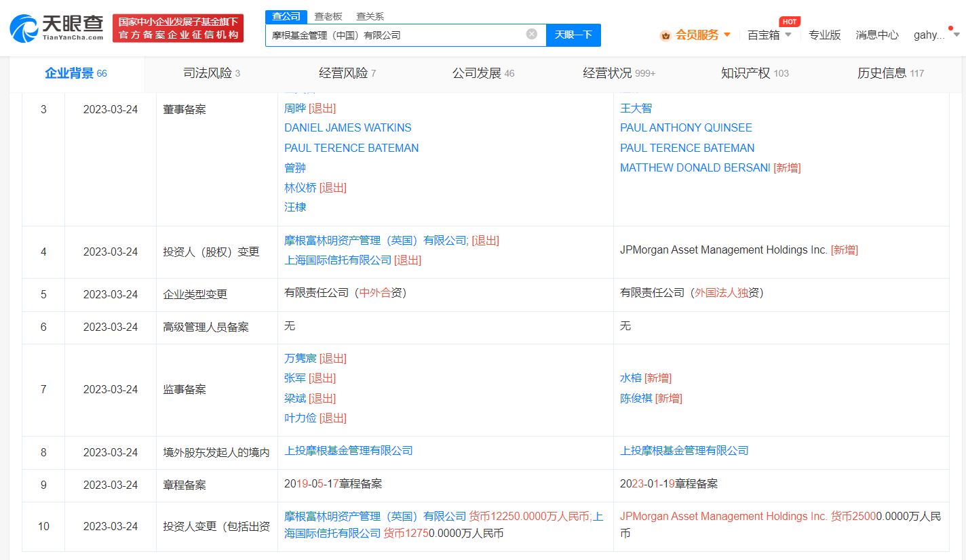Viewport: 966px width, 560px height.
Task: Click 水榕 newly added supervisor link
Action: pos(631,378)
